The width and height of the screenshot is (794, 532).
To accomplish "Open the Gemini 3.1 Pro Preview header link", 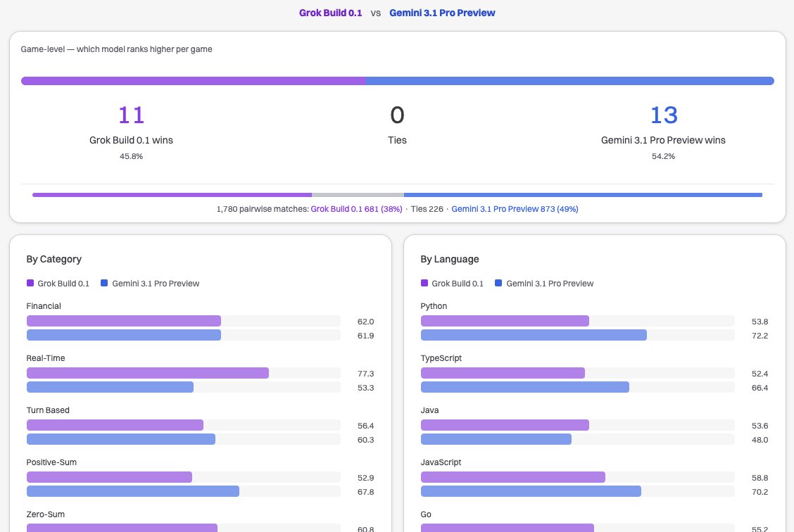I will click(x=442, y=13).
